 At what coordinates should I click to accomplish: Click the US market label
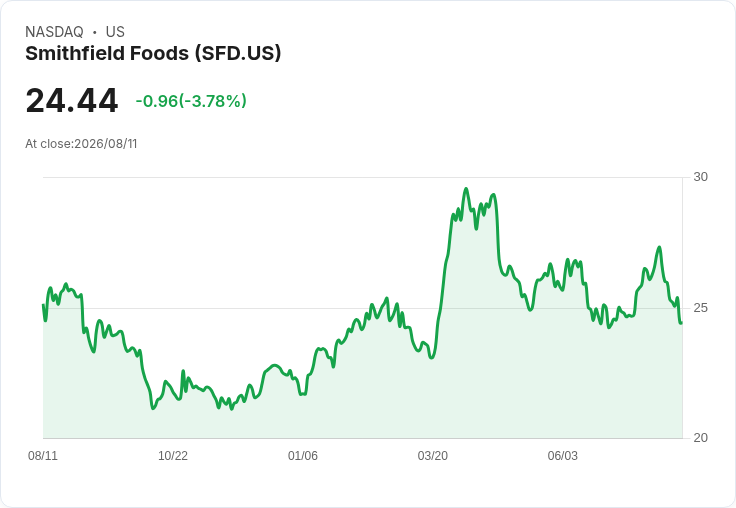(x=115, y=32)
